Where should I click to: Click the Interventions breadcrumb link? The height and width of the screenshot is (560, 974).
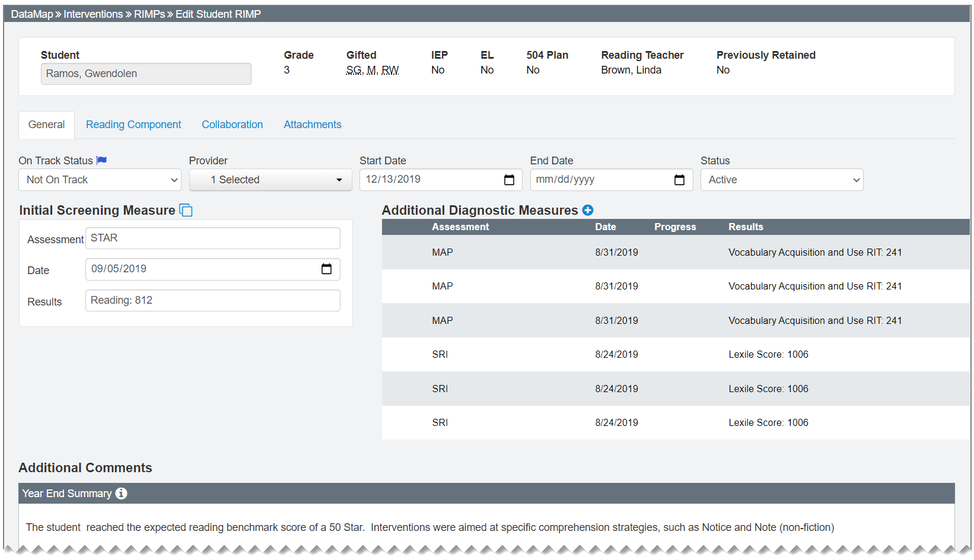93,14
